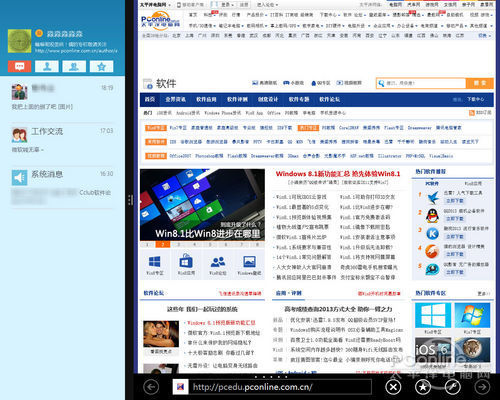Click the Win8.1 carousel banner image

click(202, 205)
